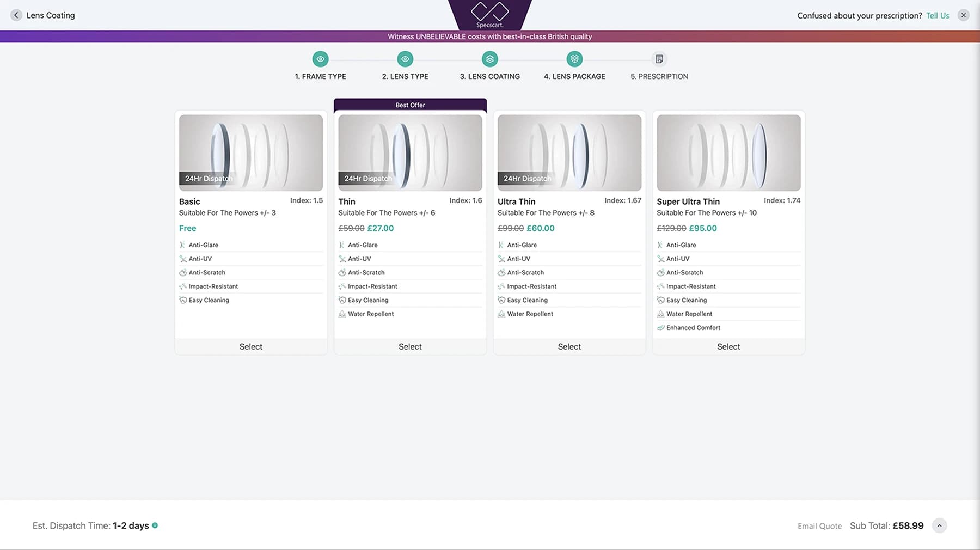Select the Basic lens option

[x=250, y=346]
